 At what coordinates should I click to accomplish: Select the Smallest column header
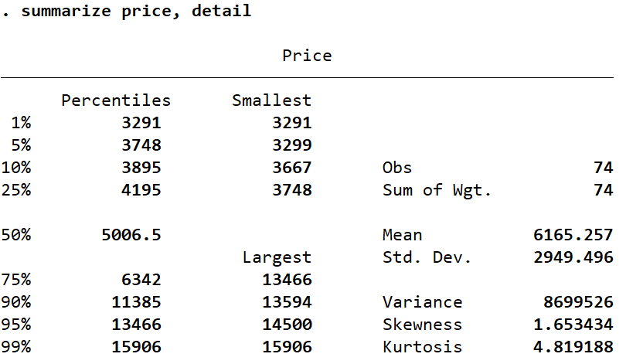(x=272, y=100)
